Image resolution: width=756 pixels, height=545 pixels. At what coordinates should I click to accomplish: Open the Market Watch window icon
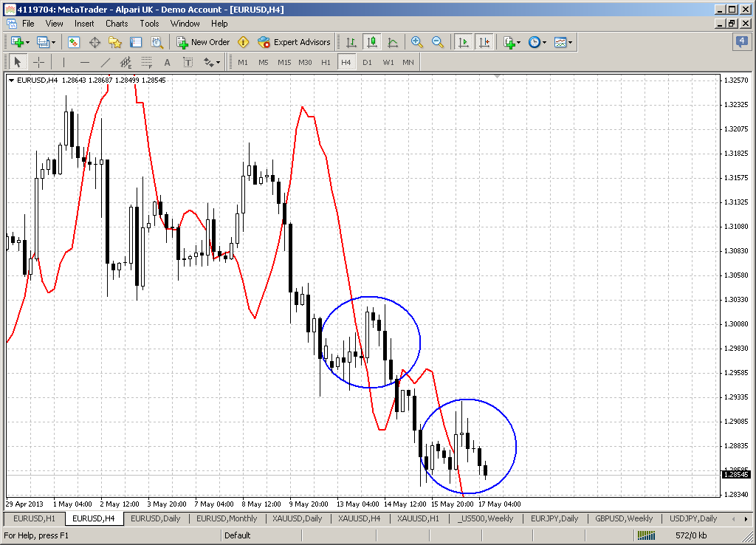pos(74,42)
